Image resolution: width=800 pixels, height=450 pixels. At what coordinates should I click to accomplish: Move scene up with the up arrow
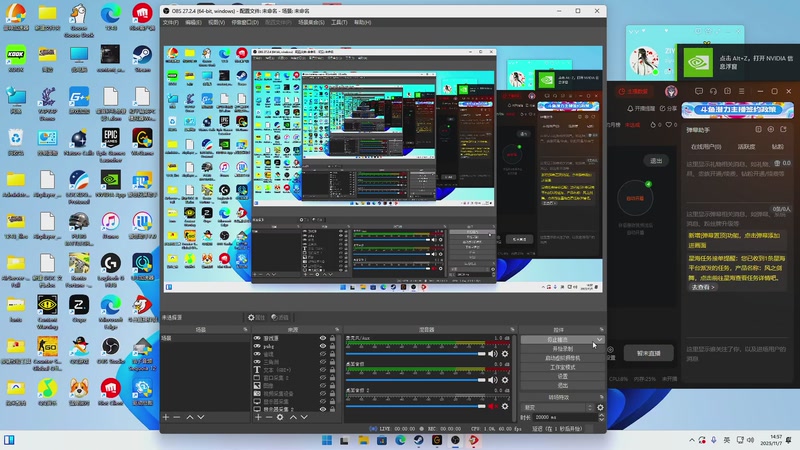tap(190, 417)
